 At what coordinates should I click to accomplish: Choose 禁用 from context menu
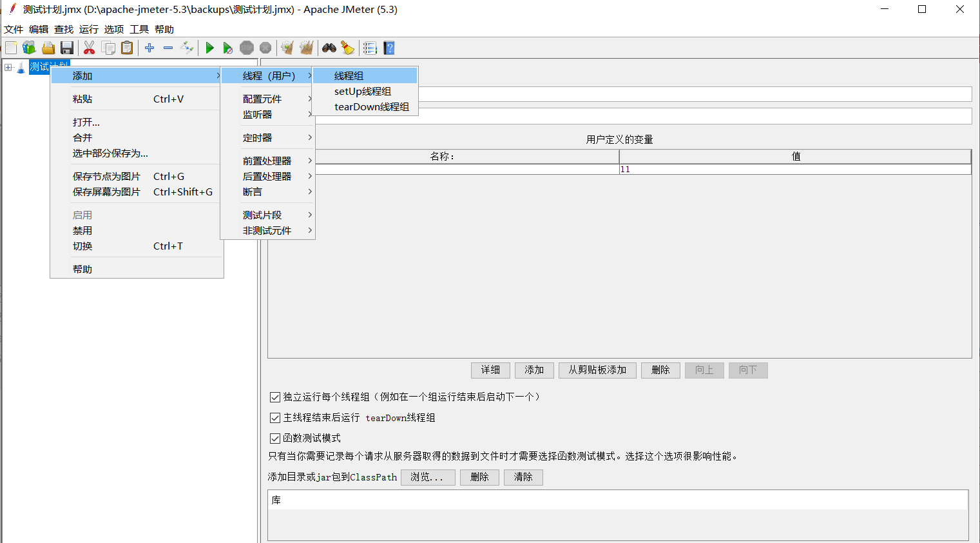point(137,230)
